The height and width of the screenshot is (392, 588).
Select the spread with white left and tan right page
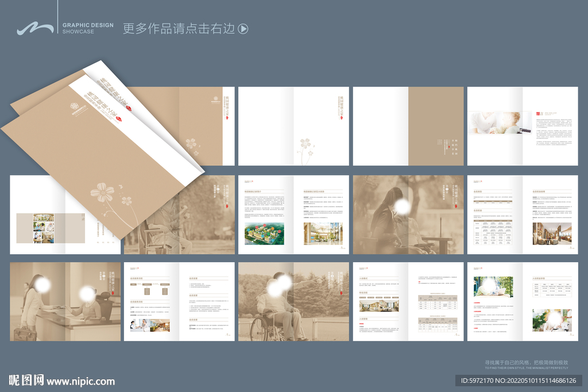[x=408, y=126]
